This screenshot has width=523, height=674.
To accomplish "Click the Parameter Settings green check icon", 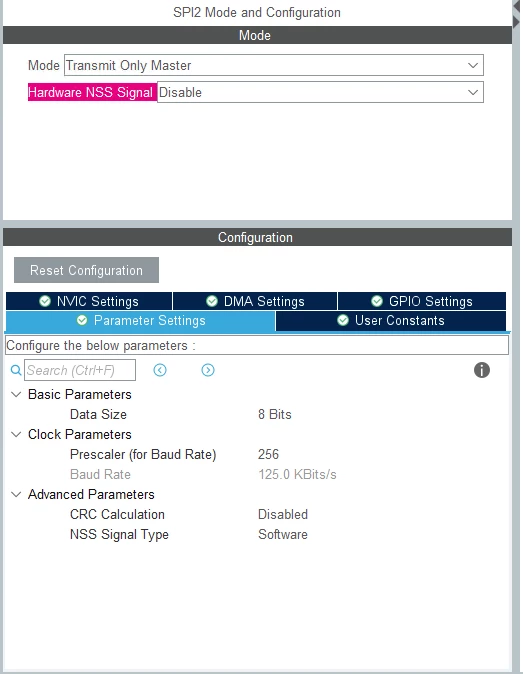I will pyautogui.click(x=82, y=320).
